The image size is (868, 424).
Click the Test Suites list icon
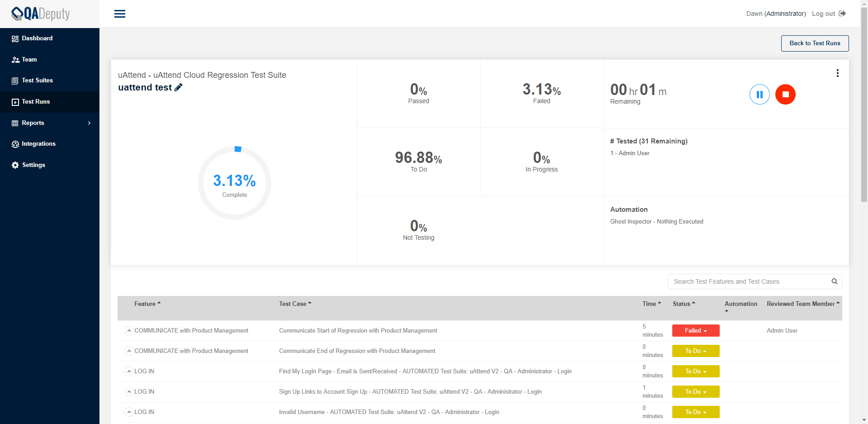point(15,81)
